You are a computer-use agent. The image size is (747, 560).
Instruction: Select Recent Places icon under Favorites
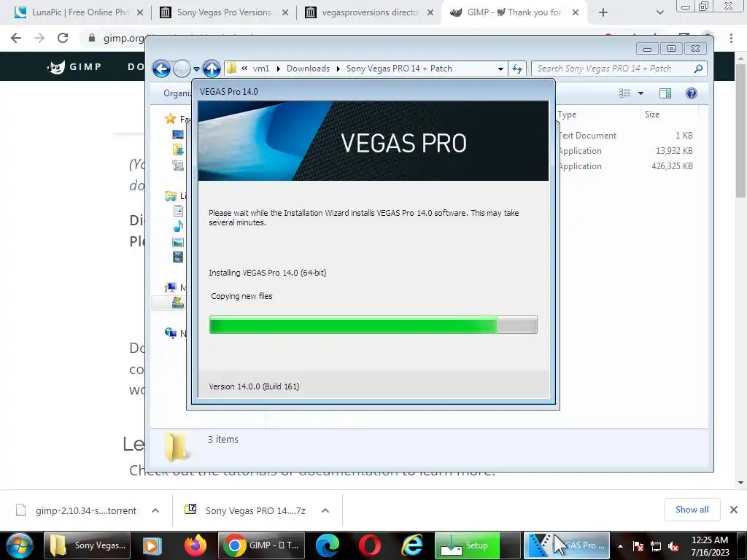(x=178, y=166)
